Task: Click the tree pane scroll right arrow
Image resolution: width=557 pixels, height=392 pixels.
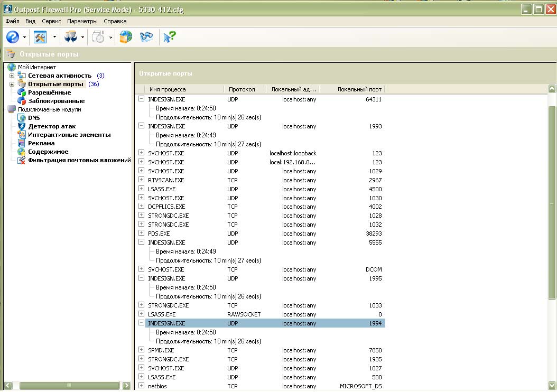Action: pos(126,385)
